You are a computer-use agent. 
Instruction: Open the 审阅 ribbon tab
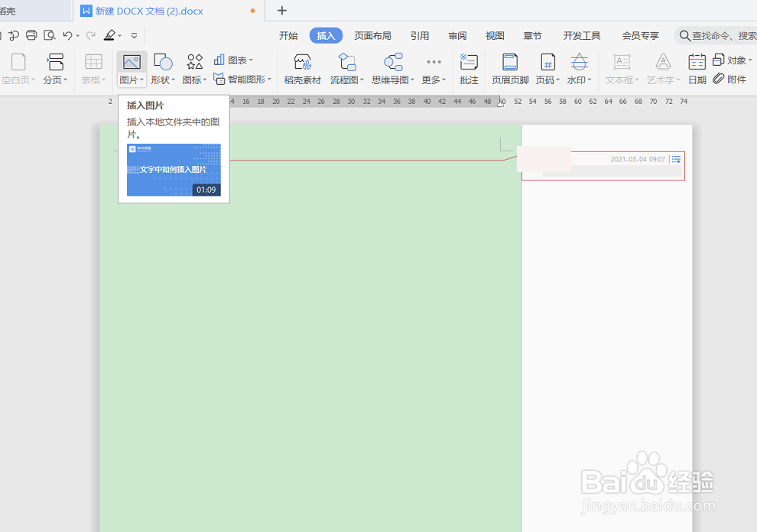457,35
